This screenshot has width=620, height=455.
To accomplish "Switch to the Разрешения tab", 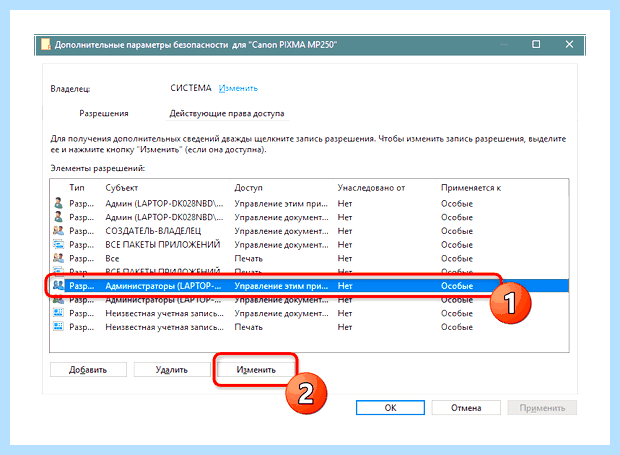I will pyautogui.click(x=104, y=113).
